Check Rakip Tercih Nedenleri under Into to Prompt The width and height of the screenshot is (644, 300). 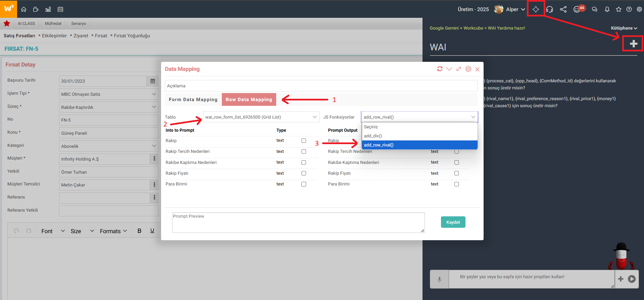[x=304, y=152]
